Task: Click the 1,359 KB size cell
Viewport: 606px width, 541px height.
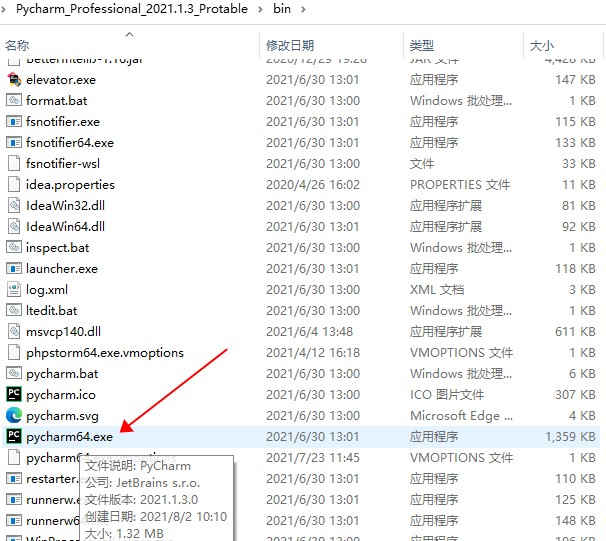Action: pos(570,437)
